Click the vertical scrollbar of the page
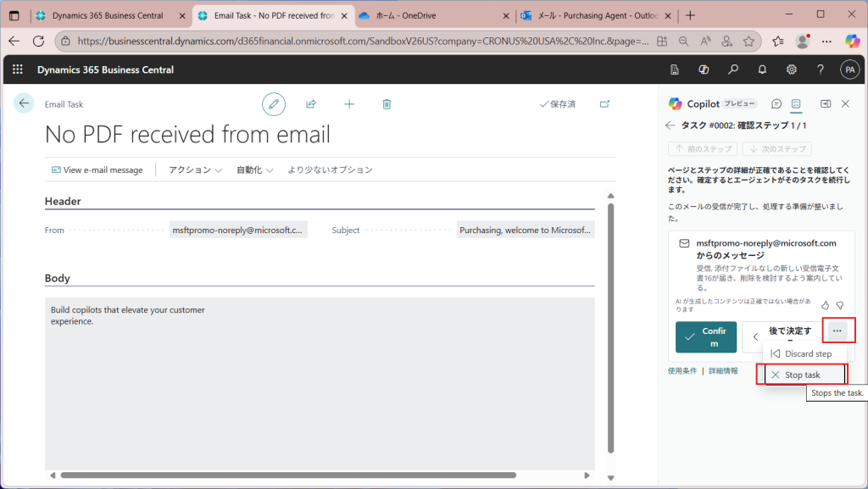The width and height of the screenshot is (868, 489). 610,329
